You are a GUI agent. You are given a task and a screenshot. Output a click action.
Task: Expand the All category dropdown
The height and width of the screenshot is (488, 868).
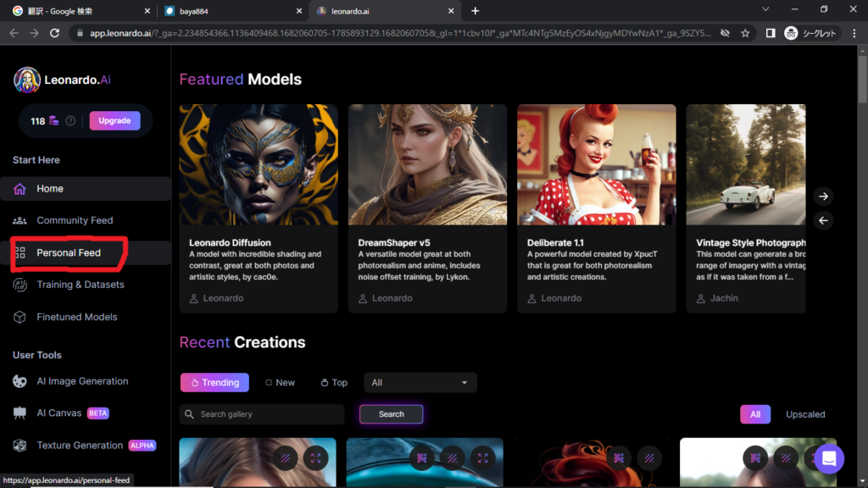[420, 383]
